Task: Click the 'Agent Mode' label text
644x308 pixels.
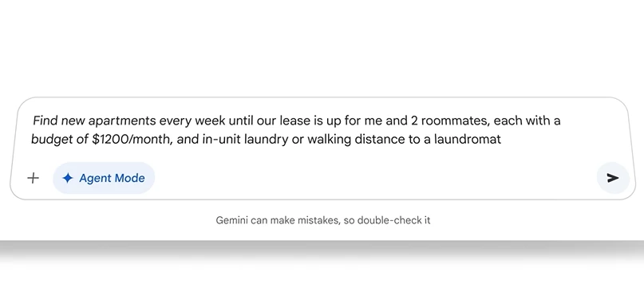Action: pyautogui.click(x=112, y=178)
